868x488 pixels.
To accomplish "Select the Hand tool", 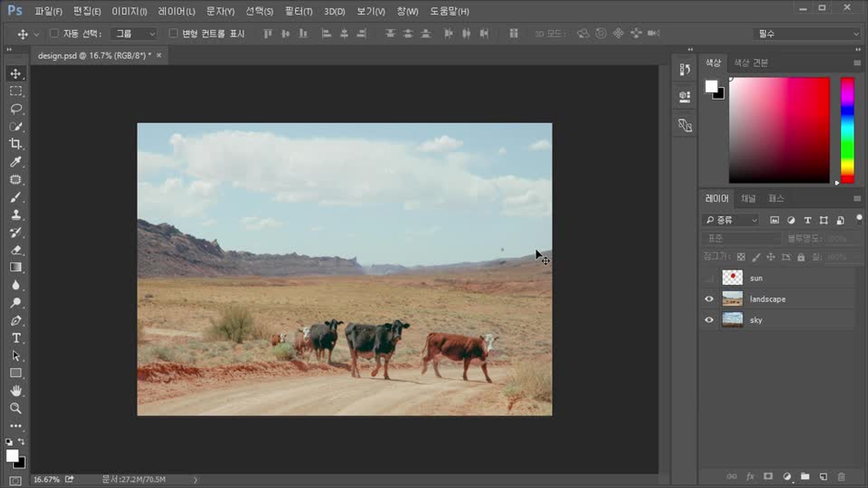I will pos(16,391).
